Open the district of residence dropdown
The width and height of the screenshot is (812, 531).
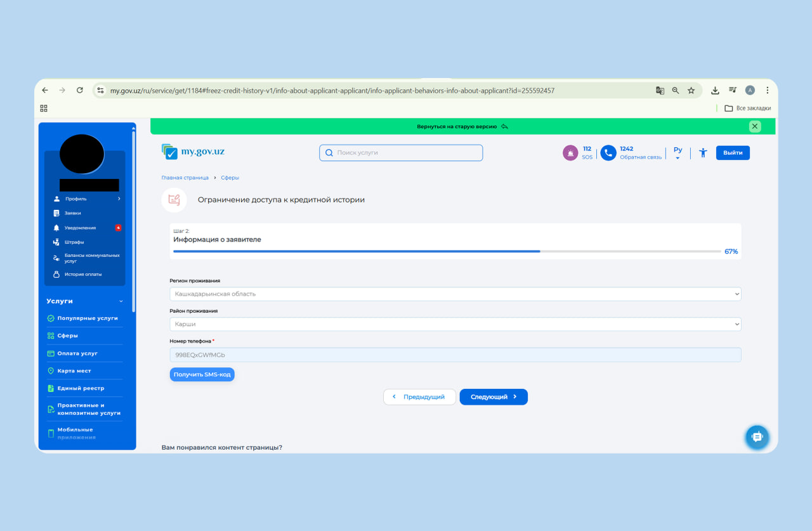[455, 324]
